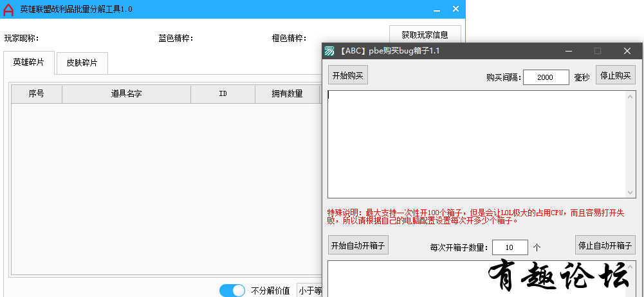Click the 获取玩家信息 button

coord(425,35)
